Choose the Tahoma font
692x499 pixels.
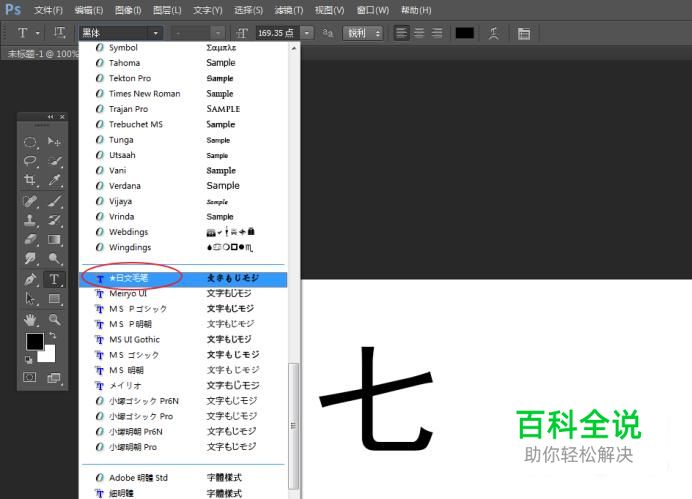[x=183, y=63]
